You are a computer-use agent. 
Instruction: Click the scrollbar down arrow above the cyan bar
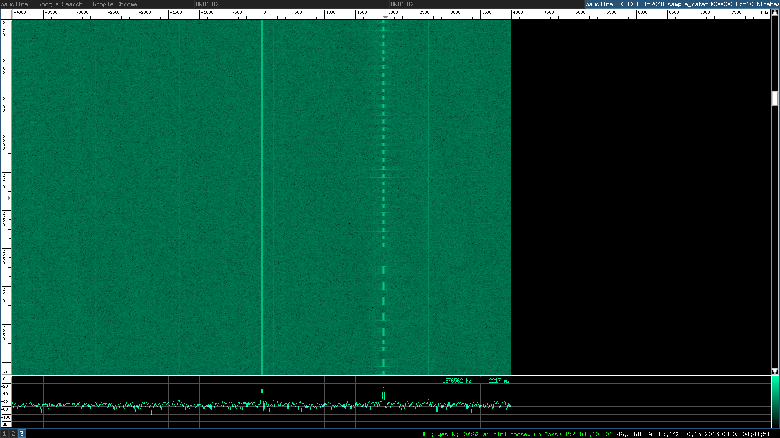[775, 370]
